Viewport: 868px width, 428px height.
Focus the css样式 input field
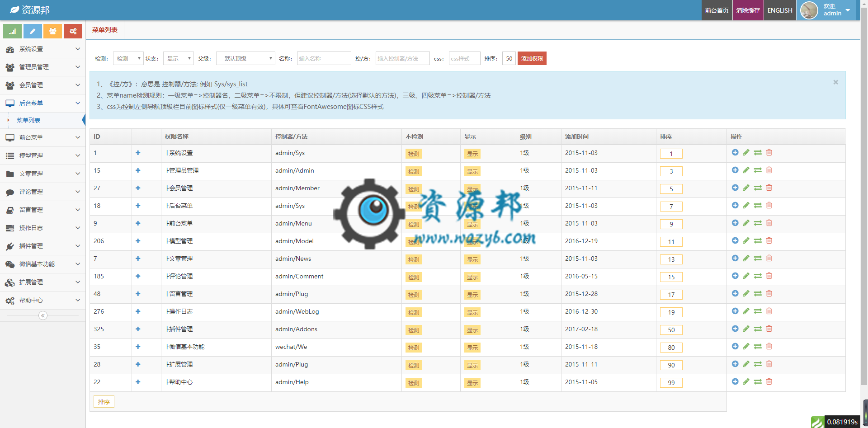pyautogui.click(x=465, y=58)
